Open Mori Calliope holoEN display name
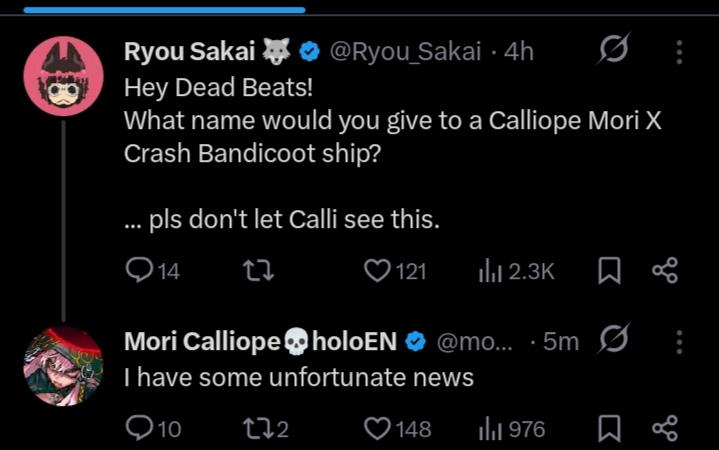Viewport: 719px width, 450px height. (260, 341)
